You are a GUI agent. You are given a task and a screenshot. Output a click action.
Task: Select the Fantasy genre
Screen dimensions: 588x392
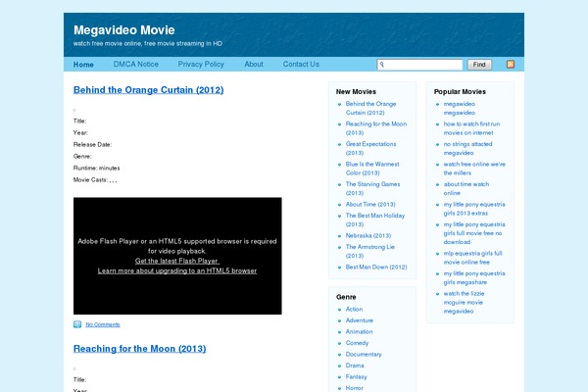pyautogui.click(x=357, y=376)
